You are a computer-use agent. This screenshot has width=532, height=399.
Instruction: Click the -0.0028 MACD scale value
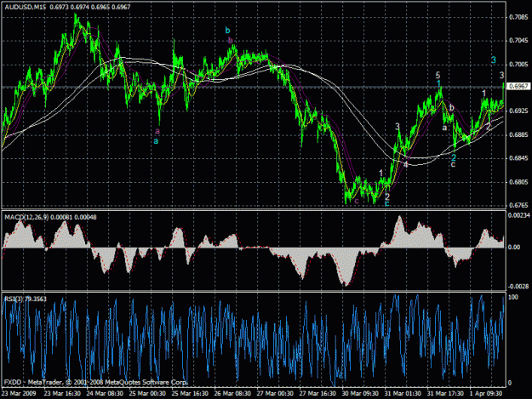518,287
